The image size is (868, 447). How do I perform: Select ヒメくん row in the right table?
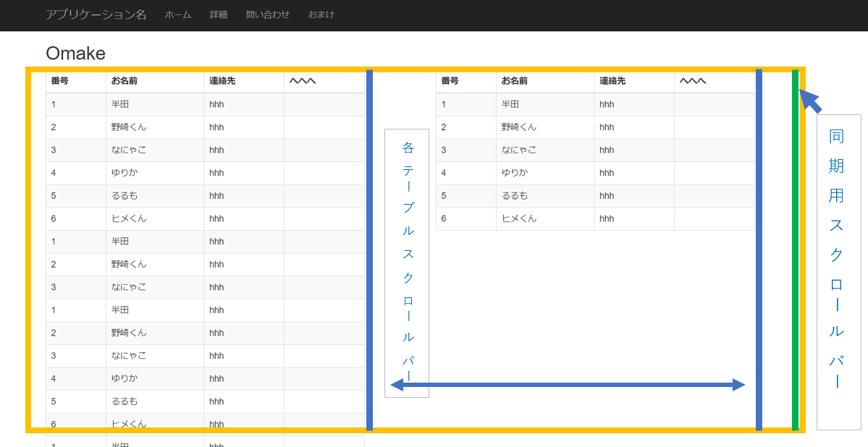tap(519, 218)
